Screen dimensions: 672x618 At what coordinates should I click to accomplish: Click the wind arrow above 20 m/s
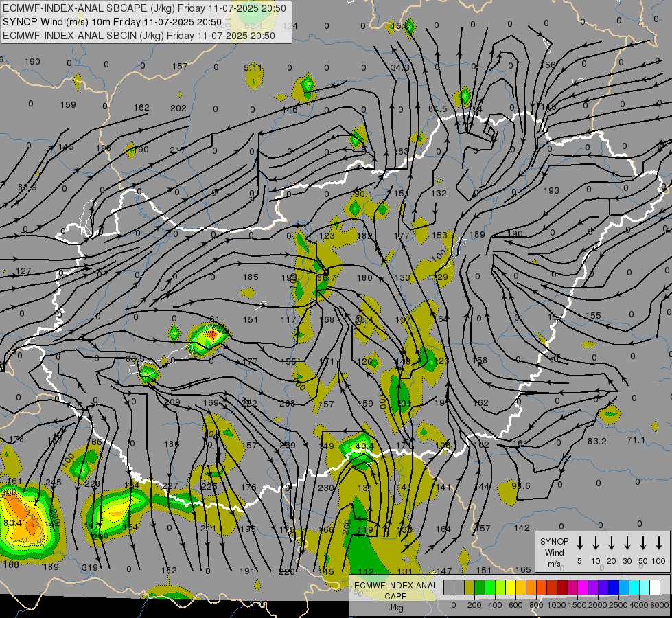coord(612,542)
